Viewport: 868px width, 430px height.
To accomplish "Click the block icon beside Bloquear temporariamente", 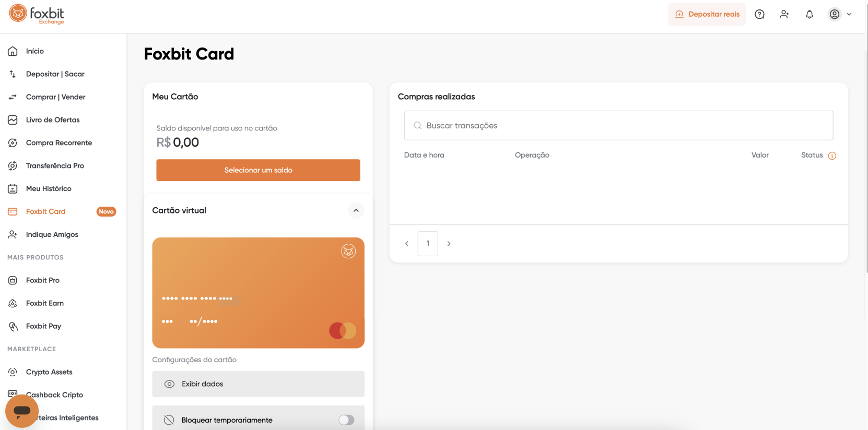I will point(169,420).
